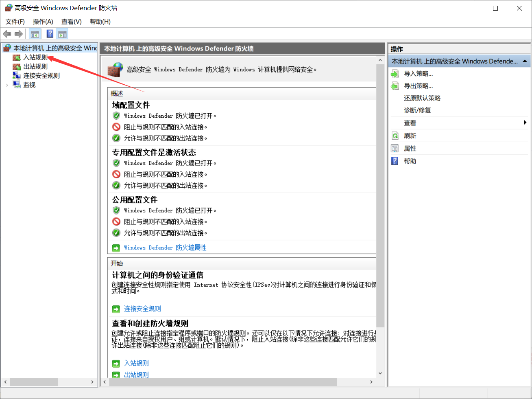Expand the 监视 tree node
The image size is (532, 399).
pos(7,84)
